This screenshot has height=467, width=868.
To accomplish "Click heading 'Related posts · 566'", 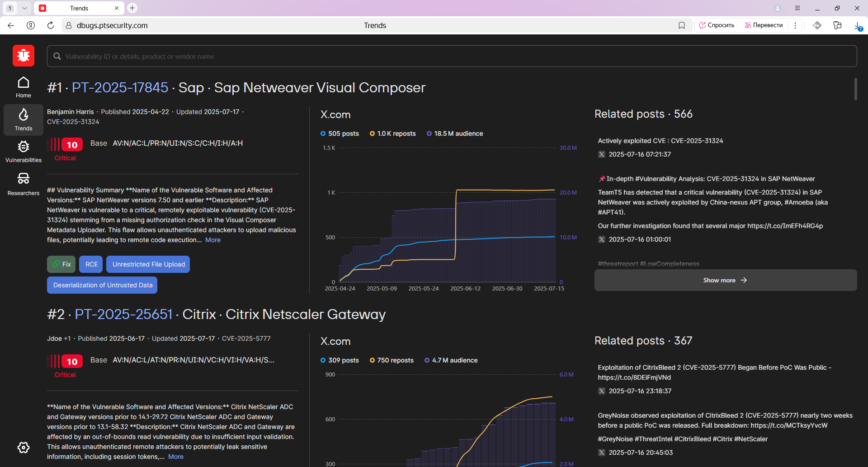I will tap(643, 114).
